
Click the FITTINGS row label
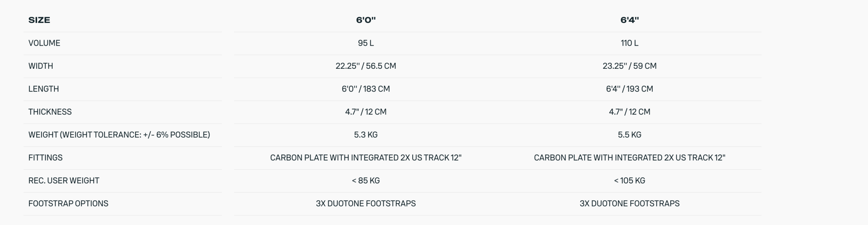(45, 158)
